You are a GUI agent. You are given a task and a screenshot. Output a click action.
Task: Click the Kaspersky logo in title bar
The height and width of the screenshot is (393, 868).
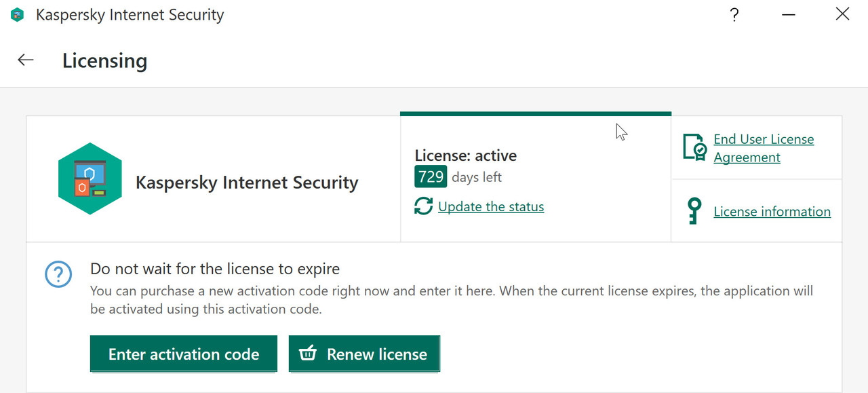(18, 14)
